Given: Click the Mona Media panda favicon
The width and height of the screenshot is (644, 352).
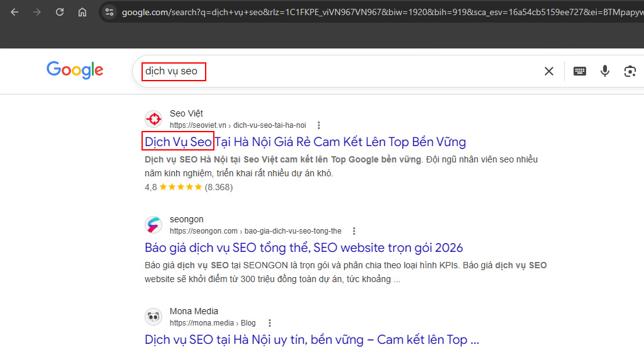Looking at the screenshot, I should click(x=153, y=317).
